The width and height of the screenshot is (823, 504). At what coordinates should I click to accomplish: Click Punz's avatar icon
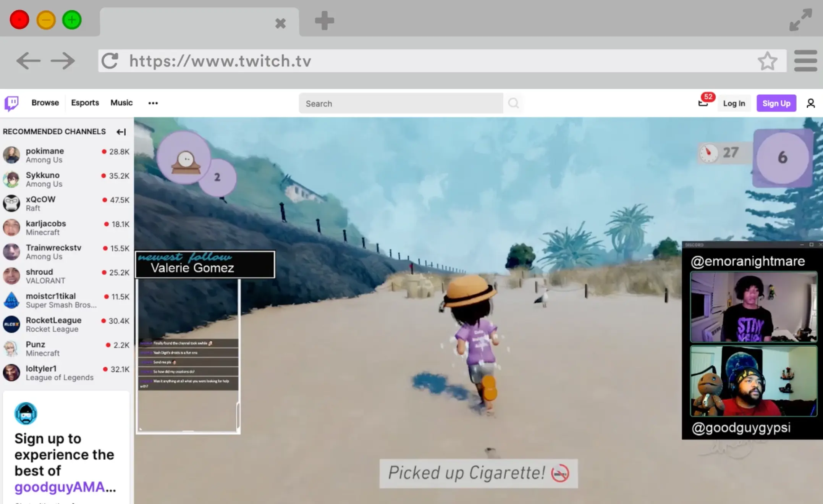click(x=11, y=349)
